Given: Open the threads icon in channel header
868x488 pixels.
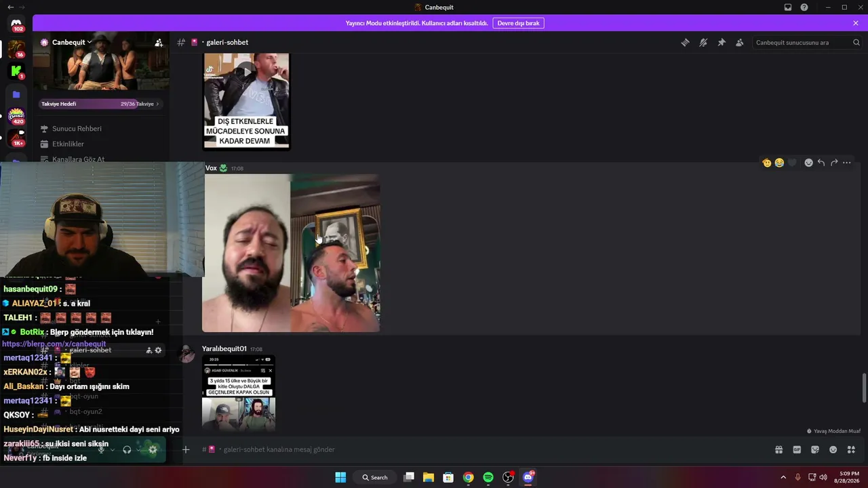Looking at the screenshot, I should coord(686,42).
